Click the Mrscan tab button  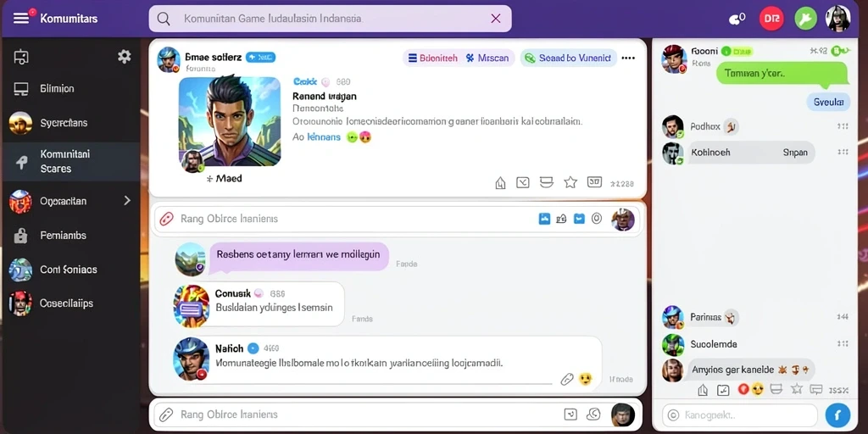[x=487, y=58]
